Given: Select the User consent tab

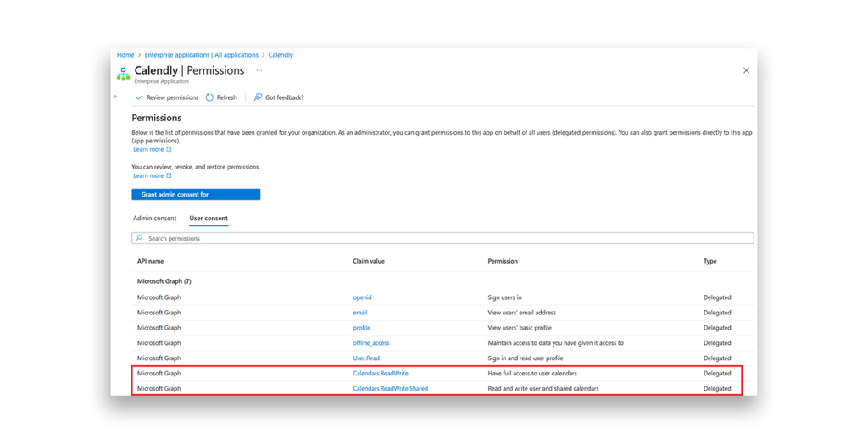Looking at the screenshot, I should 209,218.
